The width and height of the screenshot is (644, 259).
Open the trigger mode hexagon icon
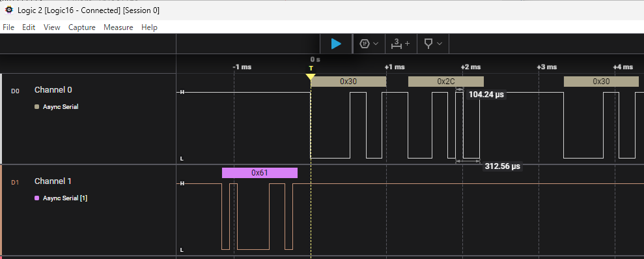(364, 44)
